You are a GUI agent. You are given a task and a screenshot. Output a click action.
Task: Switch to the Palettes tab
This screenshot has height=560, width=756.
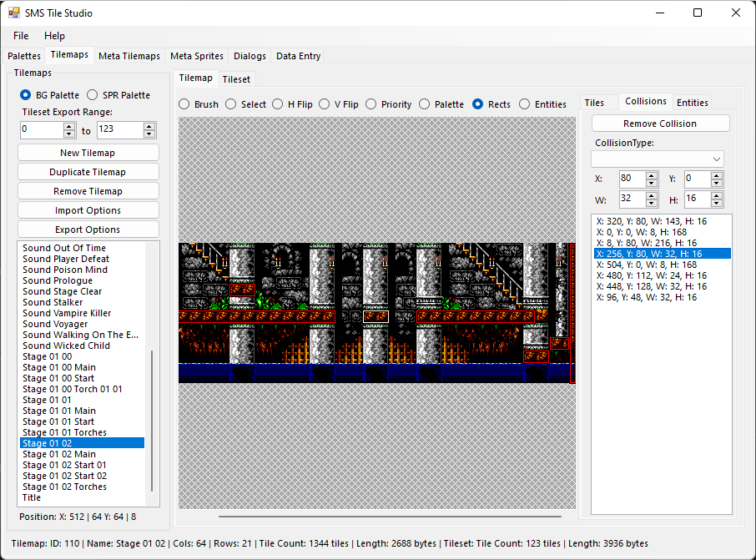point(24,56)
